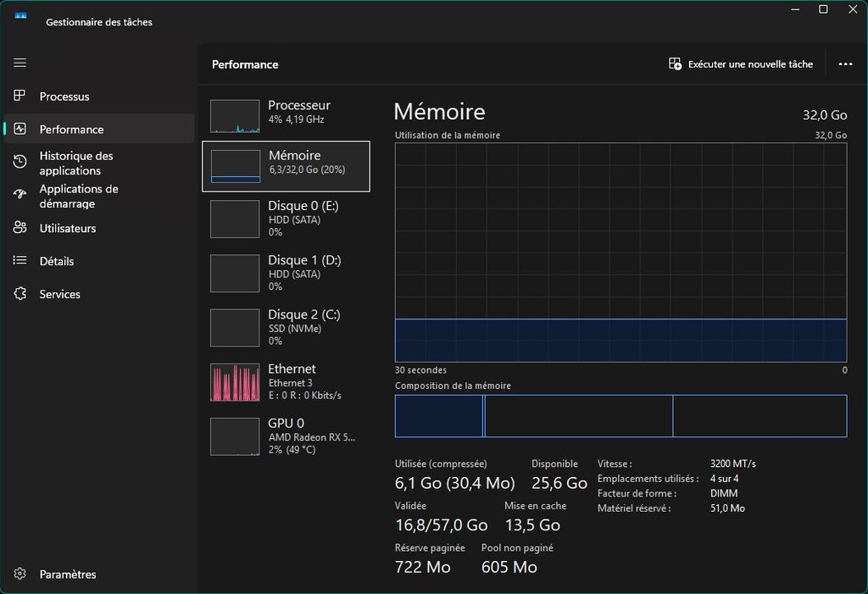Screen dimensions: 868x594
Task: Show Disque 2 (C:) SSD performance
Action: (286, 327)
